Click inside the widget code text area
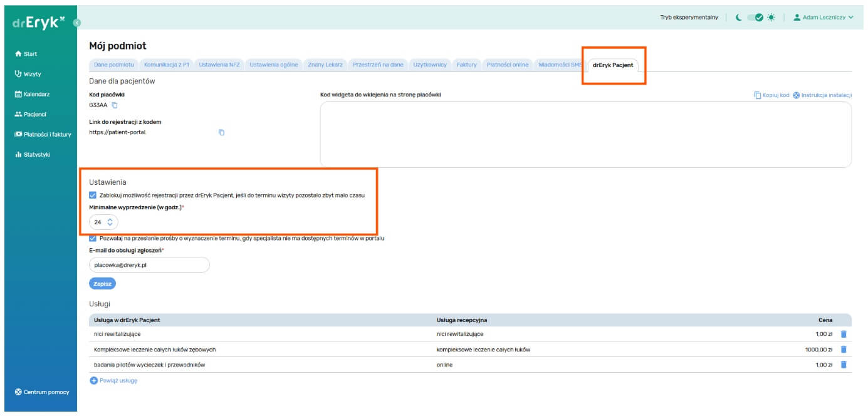 (585, 134)
